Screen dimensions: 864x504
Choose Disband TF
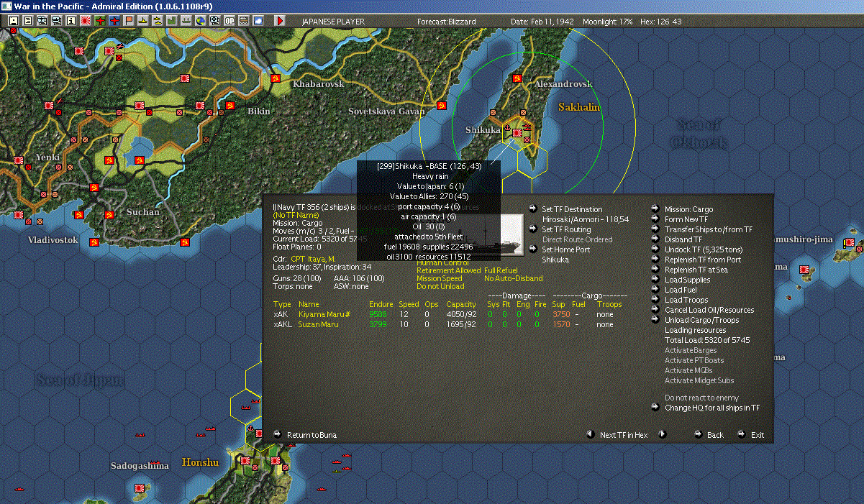[683, 239]
